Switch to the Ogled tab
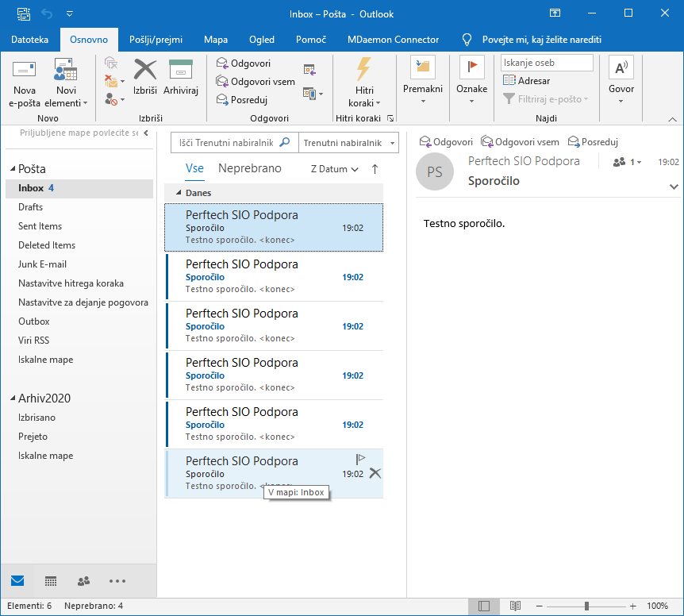 262,40
